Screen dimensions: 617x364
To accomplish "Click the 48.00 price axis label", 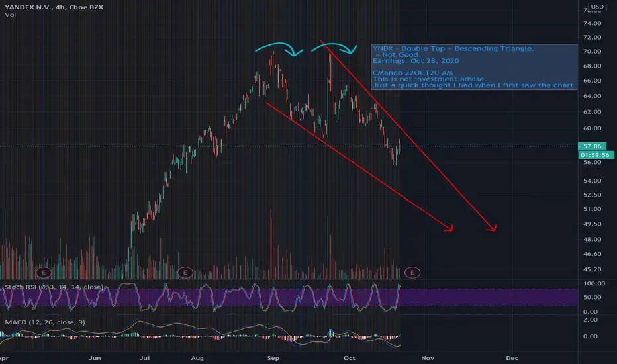I will coord(593,240).
